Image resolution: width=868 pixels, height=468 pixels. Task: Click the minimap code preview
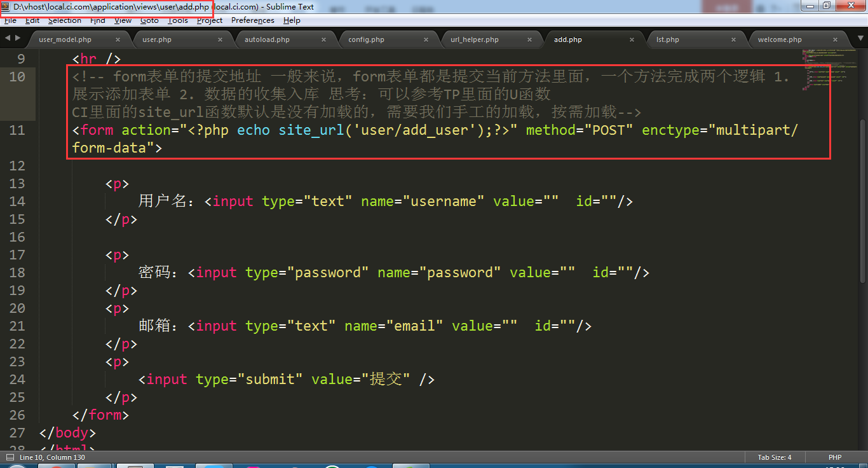pyautogui.click(x=826, y=70)
